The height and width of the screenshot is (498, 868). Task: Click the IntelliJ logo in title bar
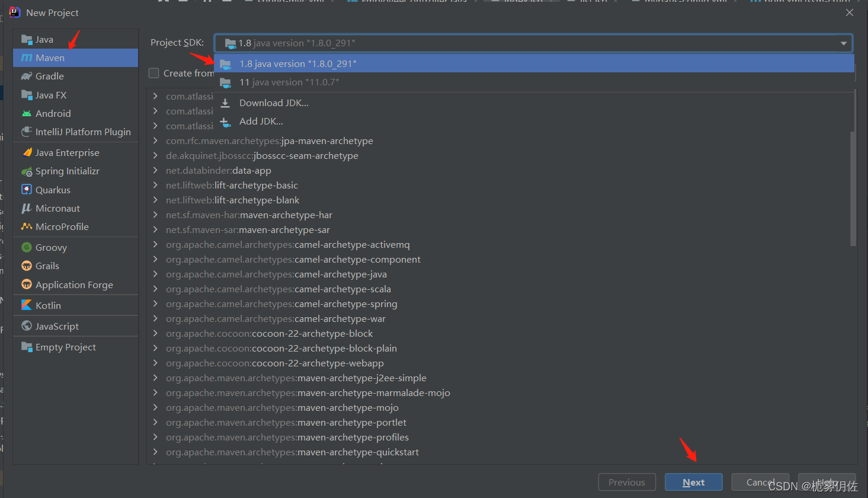(x=15, y=12)
